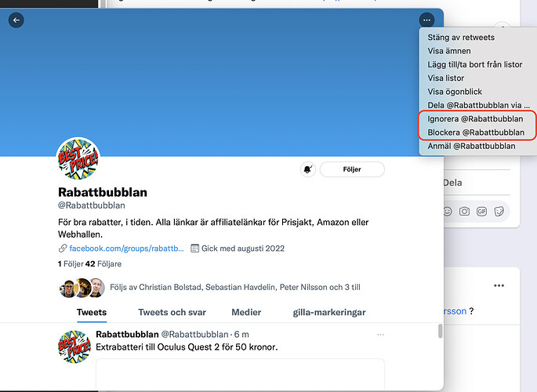Select Stäng av retweets
The image size is (537, 392).
point(461,37)
